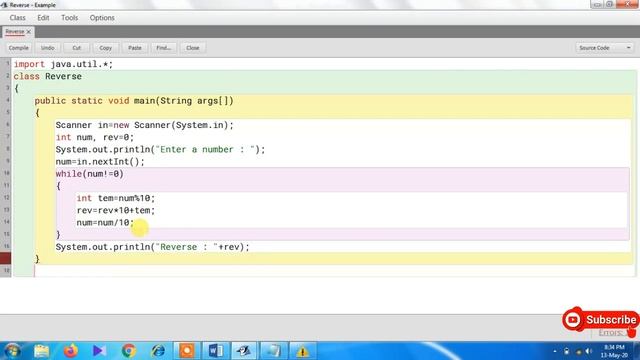Open Internet Explorer from taskbar
The image size is (640, 360).
click(x=158, y=351)
